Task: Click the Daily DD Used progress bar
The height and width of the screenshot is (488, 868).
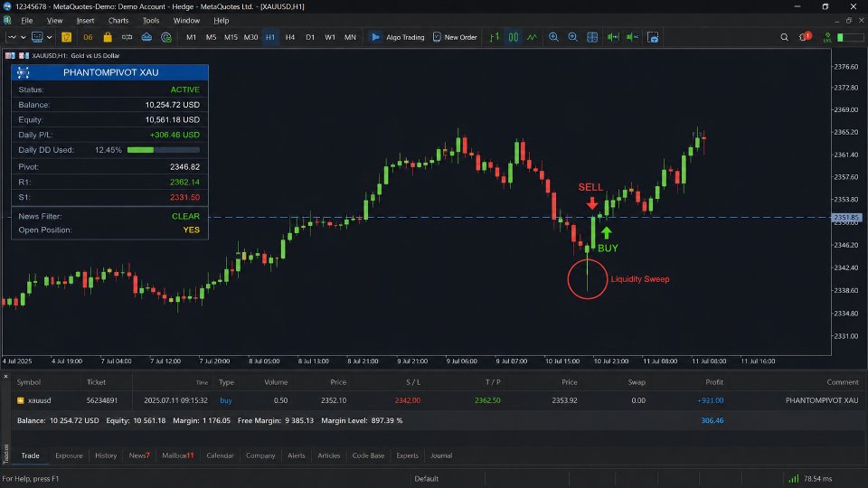Action: [164, 150]
